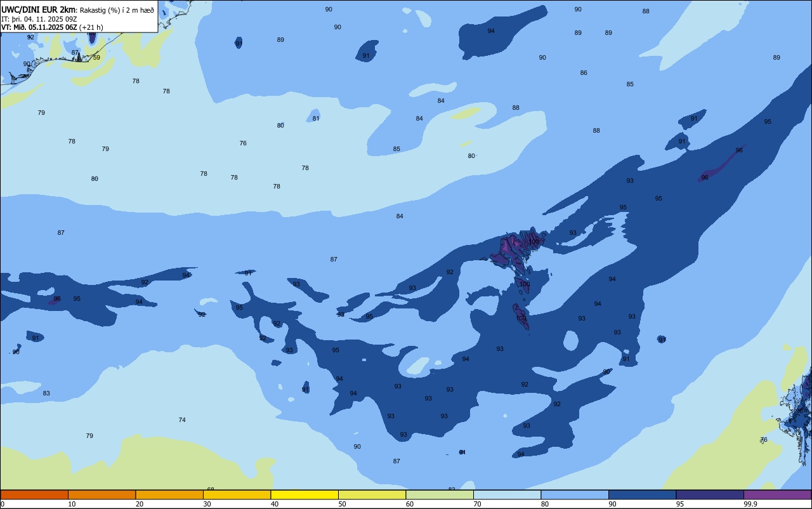Click the '86' humidity value on the map
This screenshot has width=812, height=509.
584,73
